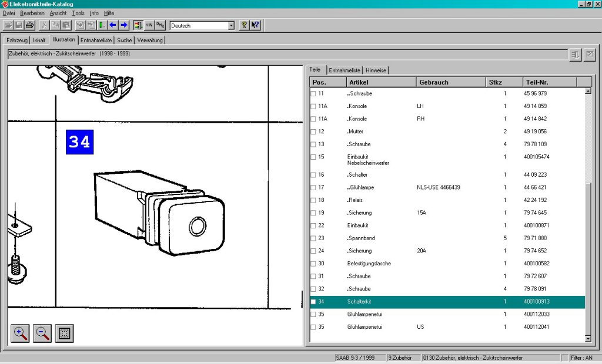Go back with the blue left arrow
The image size is (602, 364).
pos(112,25)
